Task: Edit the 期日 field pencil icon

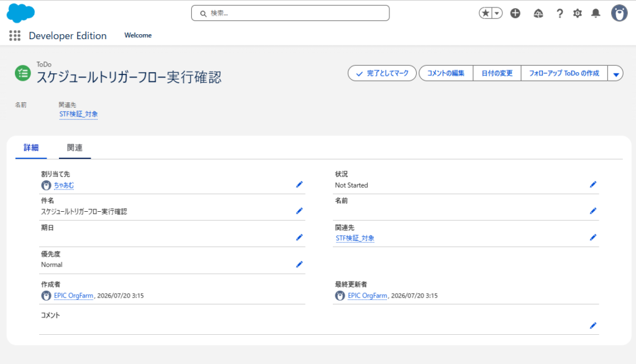Action: [299, 237]
